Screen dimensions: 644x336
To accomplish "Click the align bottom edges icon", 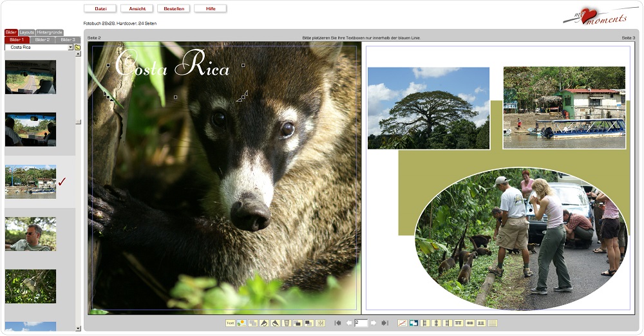I will click(481, 323).
